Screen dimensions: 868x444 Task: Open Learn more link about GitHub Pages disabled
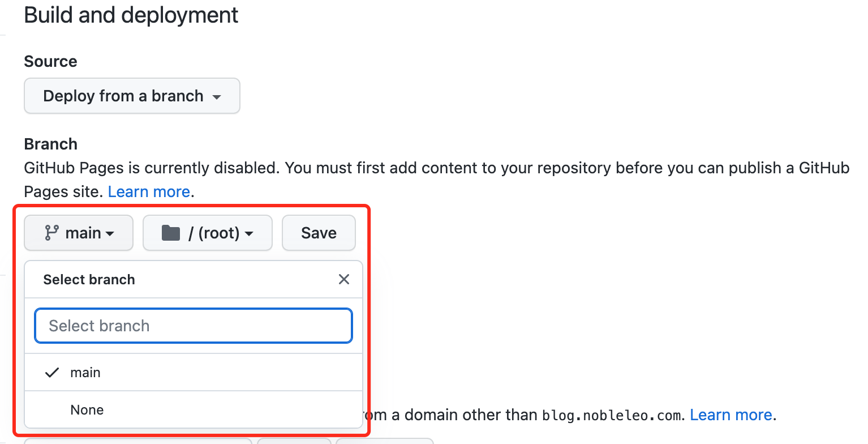tap(149, 191)
